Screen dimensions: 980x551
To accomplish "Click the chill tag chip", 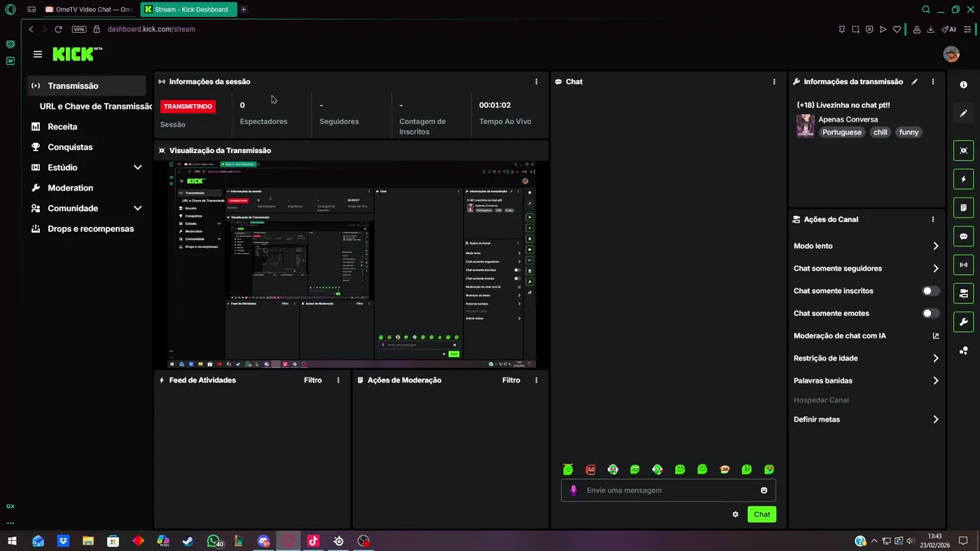I will tap(880, 132).
